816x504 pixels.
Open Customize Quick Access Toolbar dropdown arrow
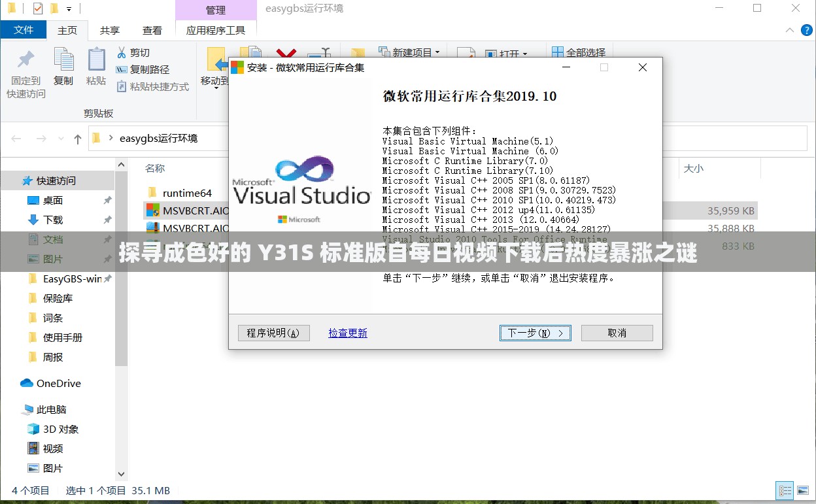(x=69, y=9)
